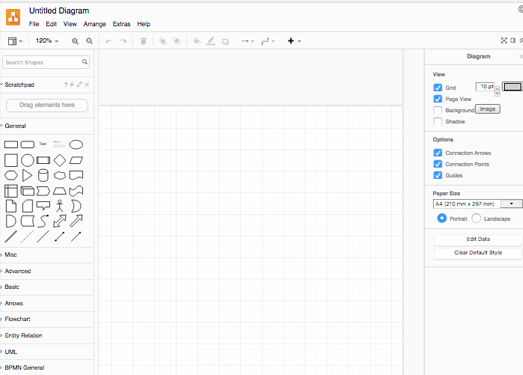The height and width of the screenshot is (375, 523).
Task: Select the Landscape radio button
Action: tap(476, 218)
